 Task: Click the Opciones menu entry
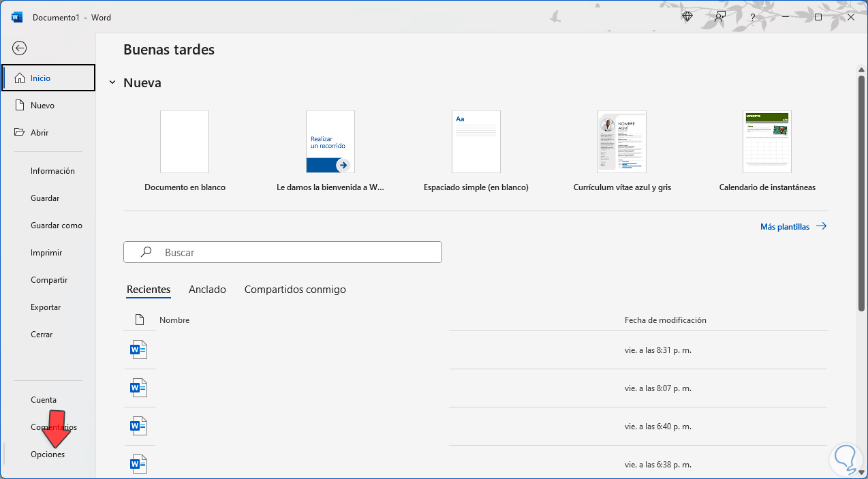tap(48, 454)
